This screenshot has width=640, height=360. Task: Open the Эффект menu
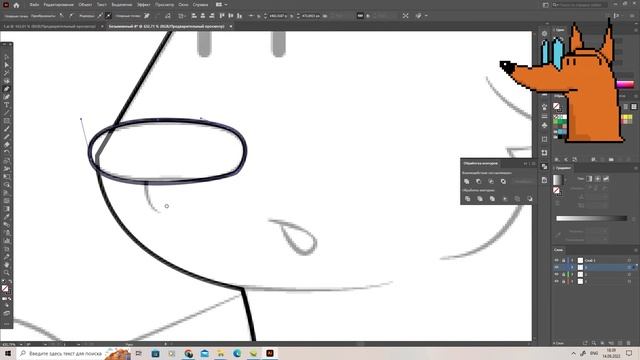143,5
